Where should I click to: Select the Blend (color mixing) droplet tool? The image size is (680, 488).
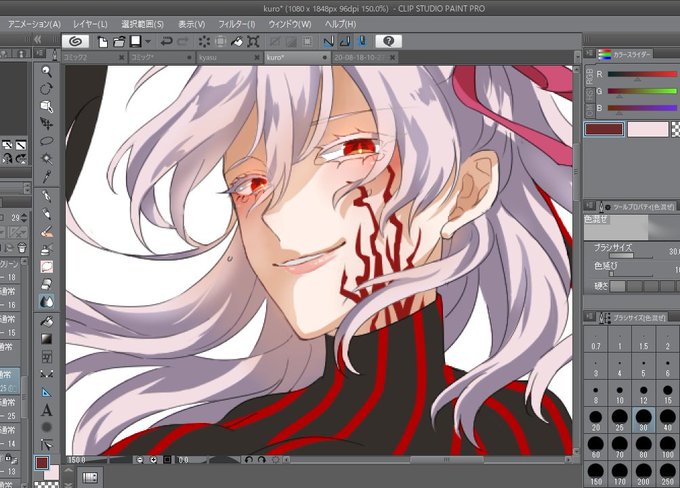coord(46,301)
